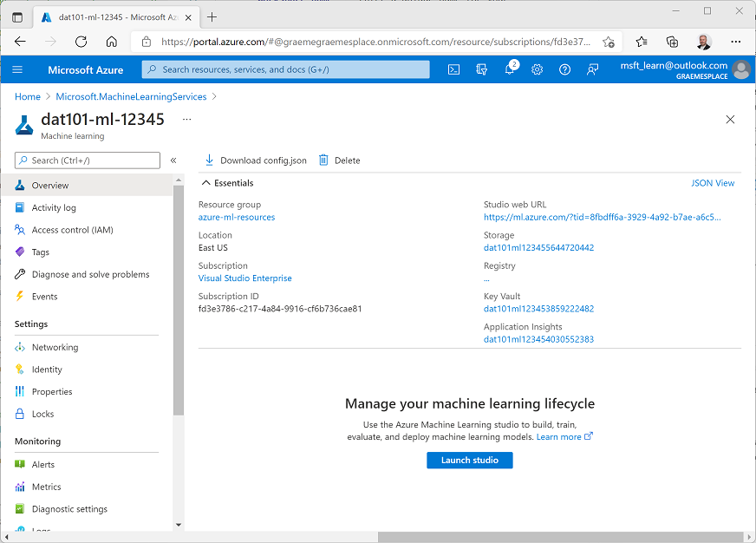Viewport: 756px width, 543px height.
Task: Open the azure-ml-resources resource group
Action: [238, 215]
